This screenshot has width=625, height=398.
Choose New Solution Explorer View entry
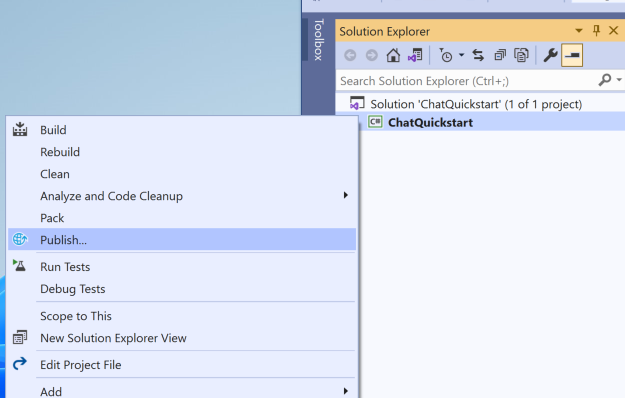coord(182,338)
